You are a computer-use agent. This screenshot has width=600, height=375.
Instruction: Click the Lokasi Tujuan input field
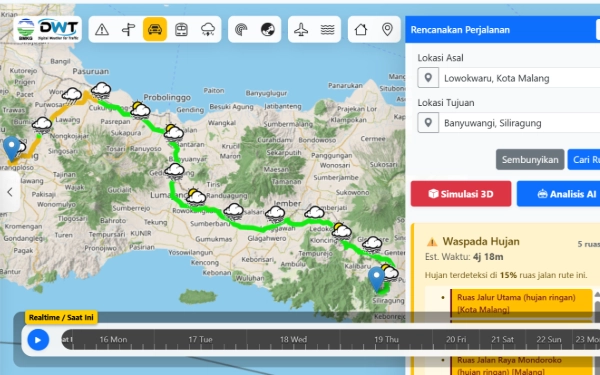point(519,122)
